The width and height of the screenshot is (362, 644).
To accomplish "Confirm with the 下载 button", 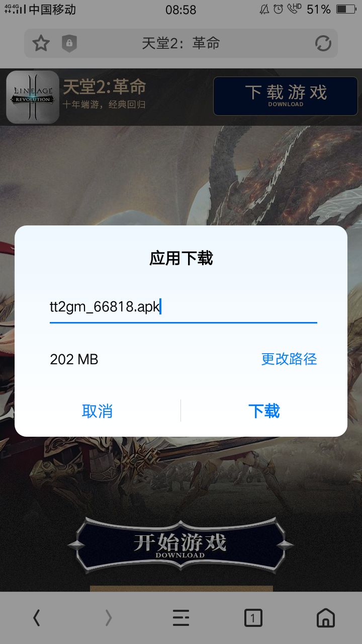I will 264,411.
